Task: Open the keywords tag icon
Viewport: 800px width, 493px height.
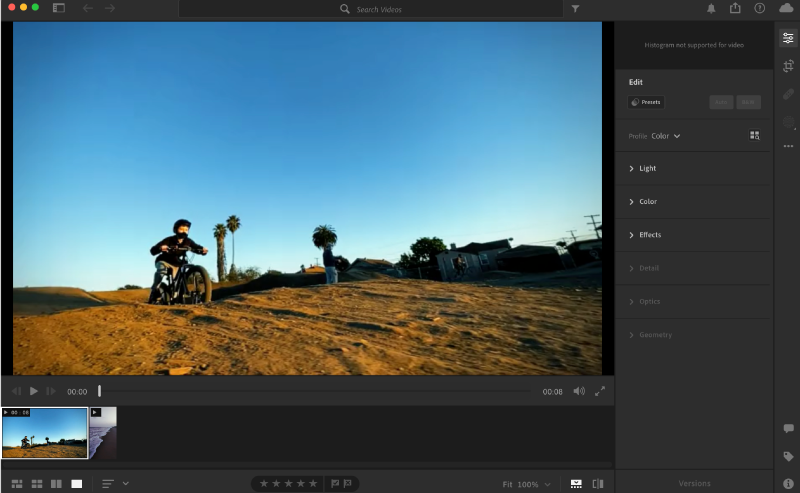Action: [788, 456]
